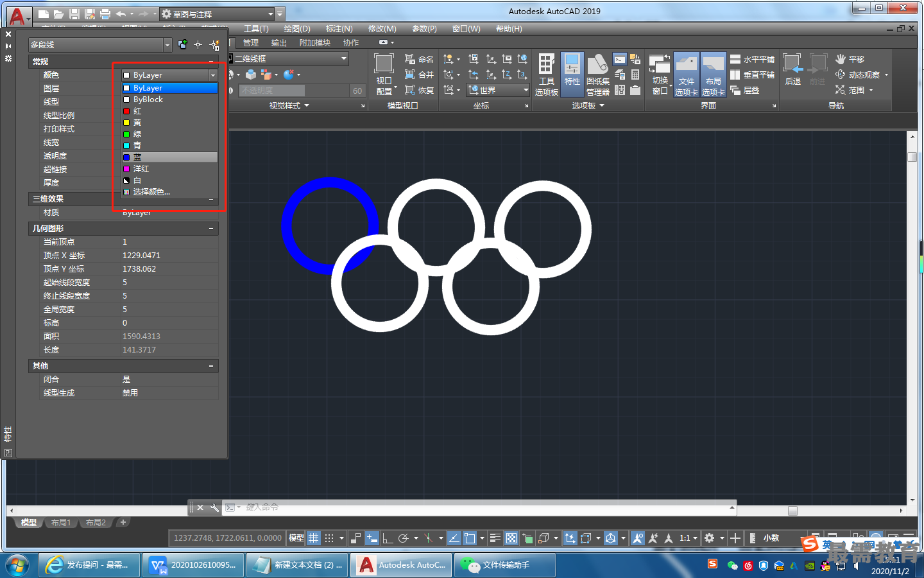924x578 pixels.
Task: Open the 标注(N) menu
Action: point(339,29)
